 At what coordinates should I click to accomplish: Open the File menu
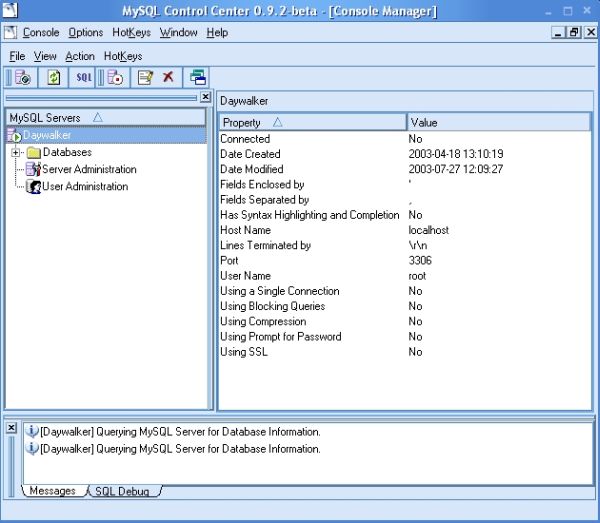17,56
